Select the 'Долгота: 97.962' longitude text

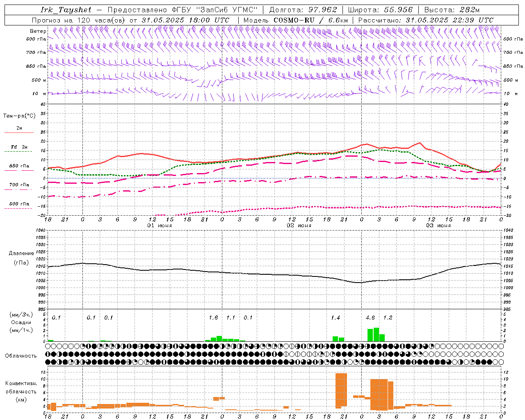(x=303, y=10)
